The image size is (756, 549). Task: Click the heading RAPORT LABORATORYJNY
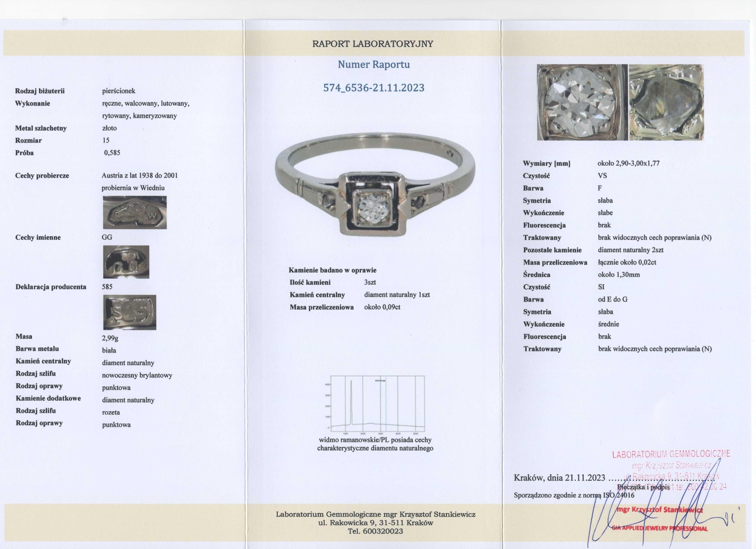pos(373,44)
